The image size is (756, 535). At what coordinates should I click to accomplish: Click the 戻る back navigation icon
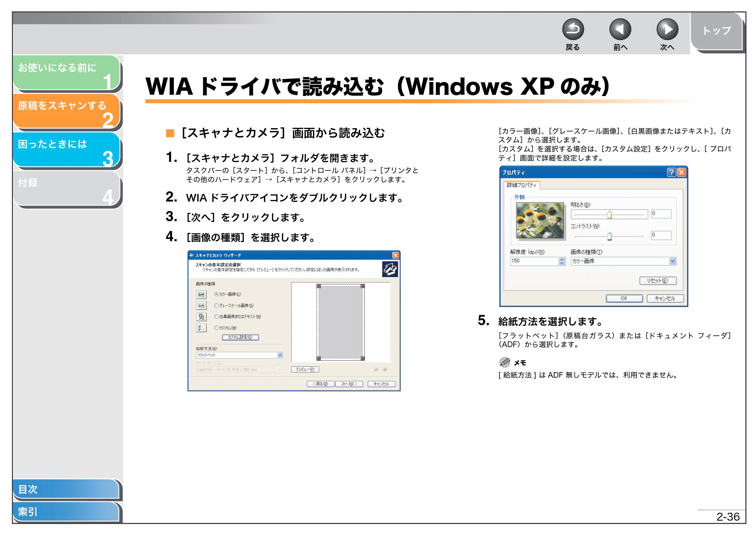[x=573, y=29]
